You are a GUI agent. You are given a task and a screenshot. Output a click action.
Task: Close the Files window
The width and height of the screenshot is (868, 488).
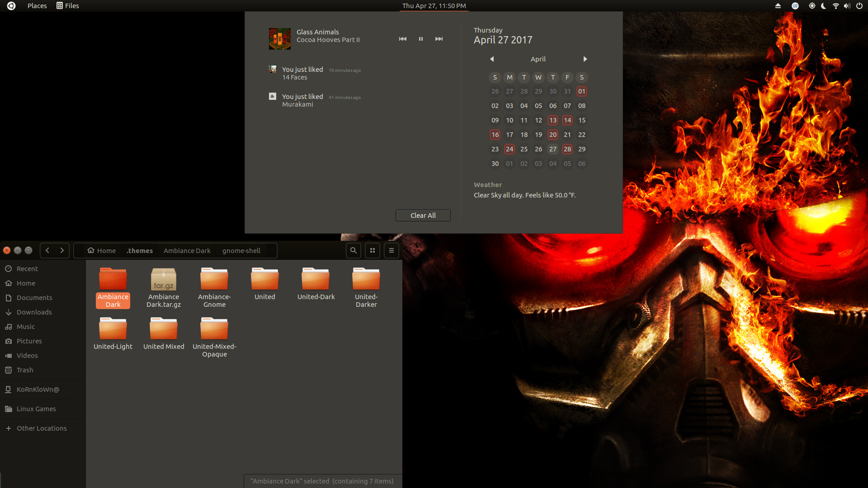(x=7, y=250)
